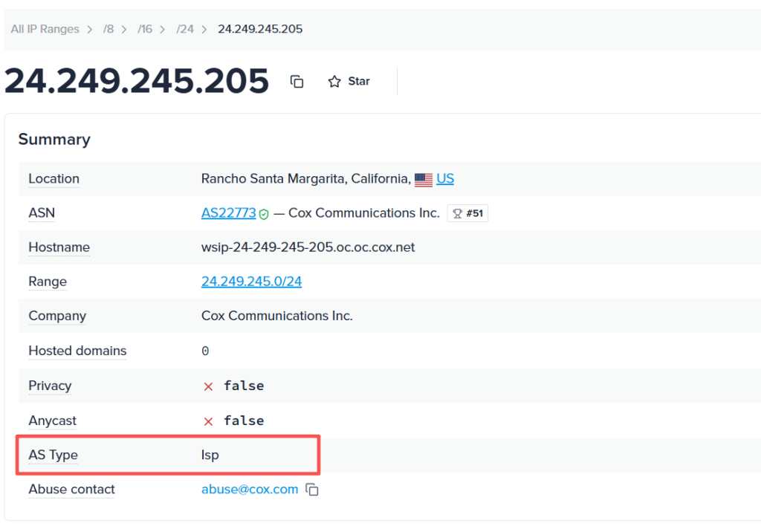Screen dimensions: 761x532
Task: Click the AS Type field label
Action: 54,455
